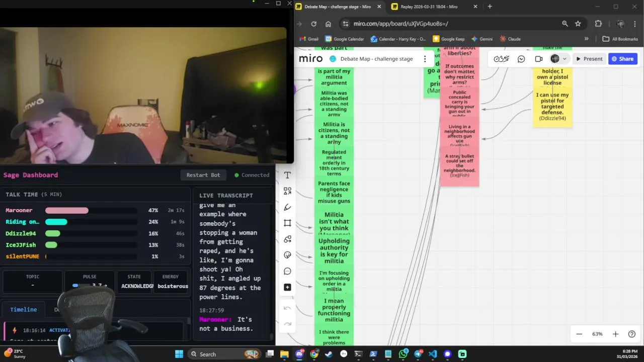Close the Debate Map browser tab
This screenshot has height=362, width=644.
tap(379, 7)
